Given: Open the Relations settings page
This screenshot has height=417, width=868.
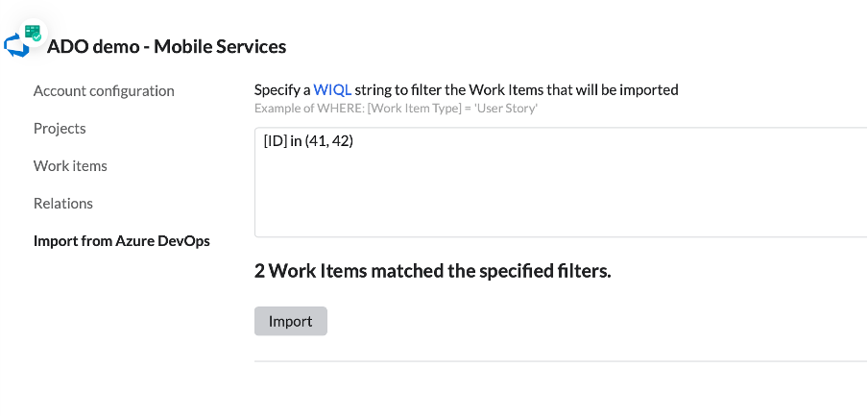Looking at the screenshot, I should 63,204.
